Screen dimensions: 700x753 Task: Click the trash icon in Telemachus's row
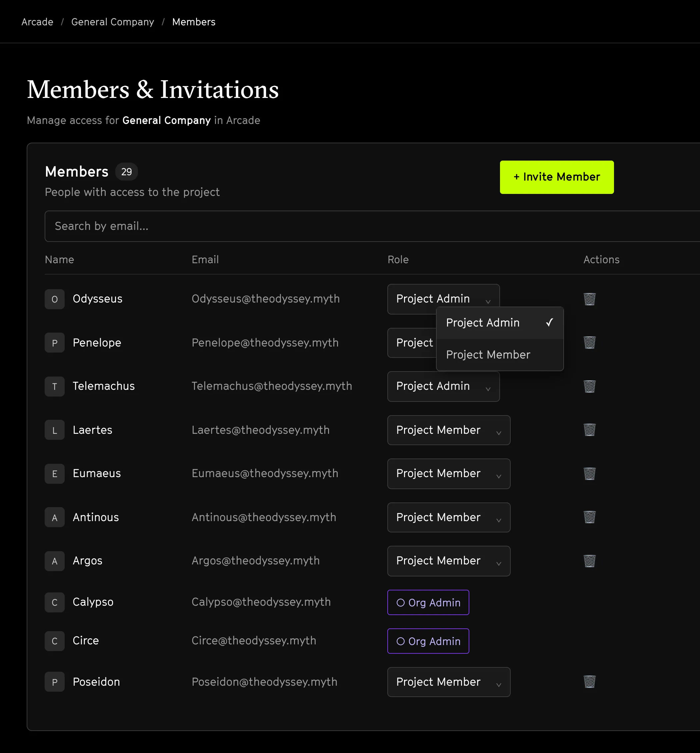click(x=589, y=386)
